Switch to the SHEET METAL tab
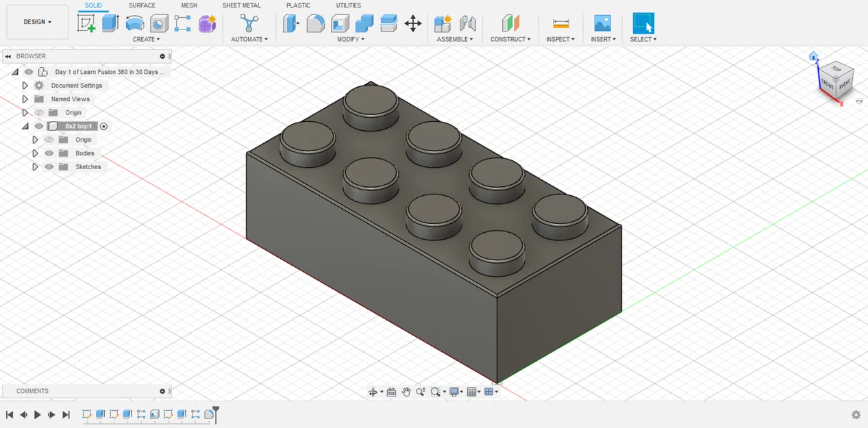 point(241,5)
